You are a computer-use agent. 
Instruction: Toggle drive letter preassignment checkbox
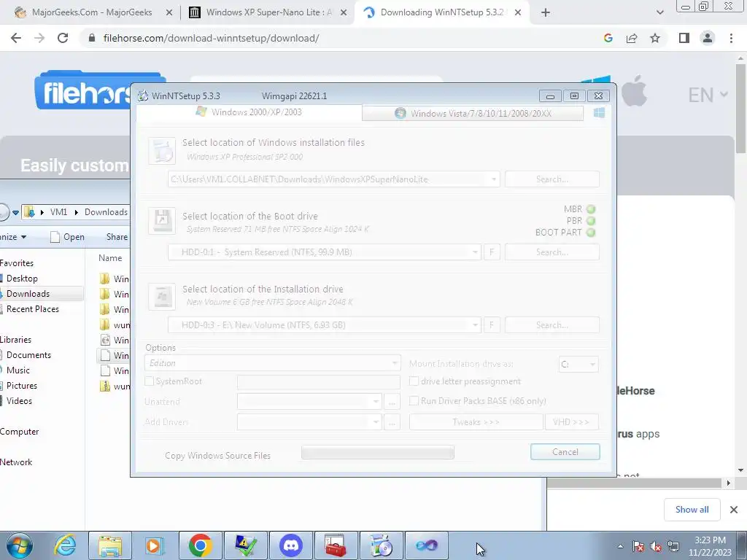[414, 381]
